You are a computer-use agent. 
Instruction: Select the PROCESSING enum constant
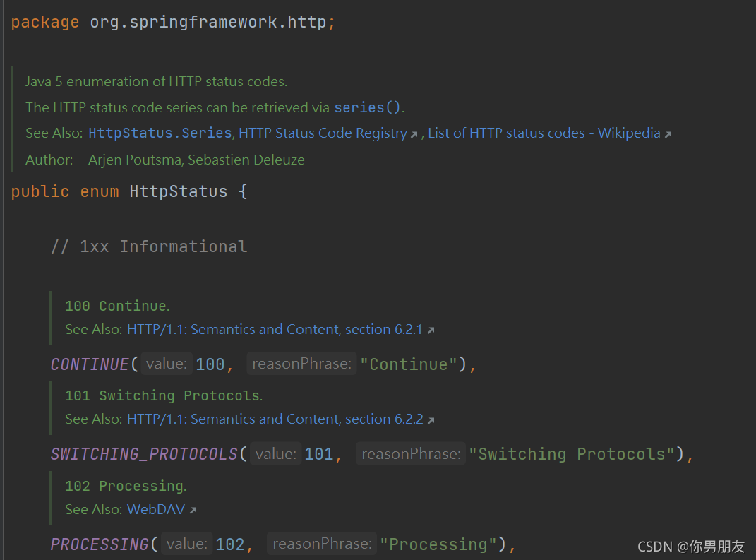coord(100,544)
